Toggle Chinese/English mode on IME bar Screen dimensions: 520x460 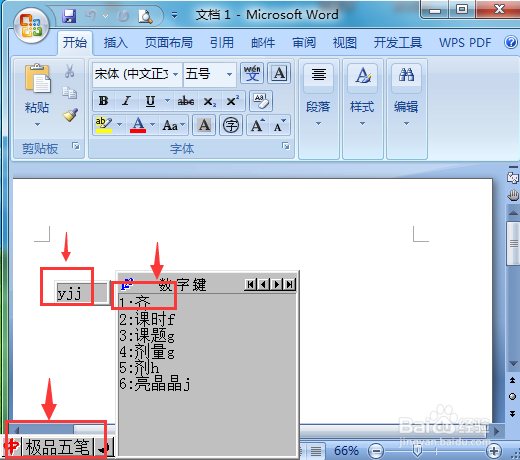[x=12, y=447]
